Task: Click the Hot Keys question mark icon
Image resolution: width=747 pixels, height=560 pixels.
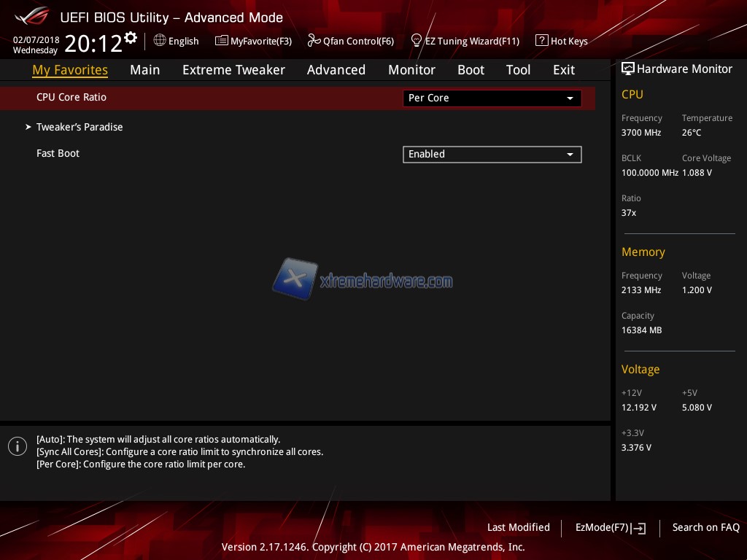Action: tap(541, 41)
